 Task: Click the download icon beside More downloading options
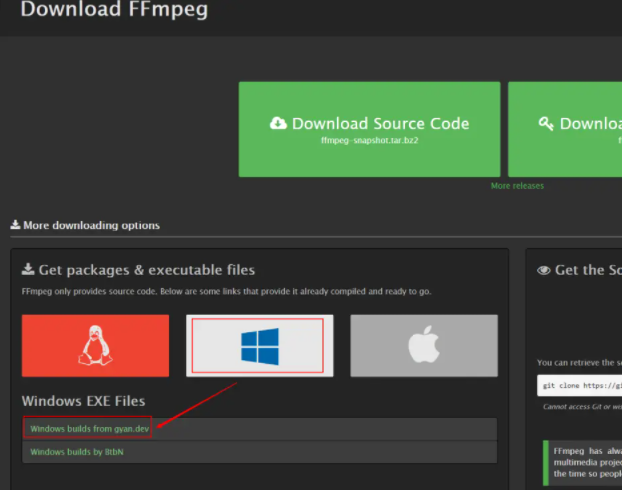[15, 225]
